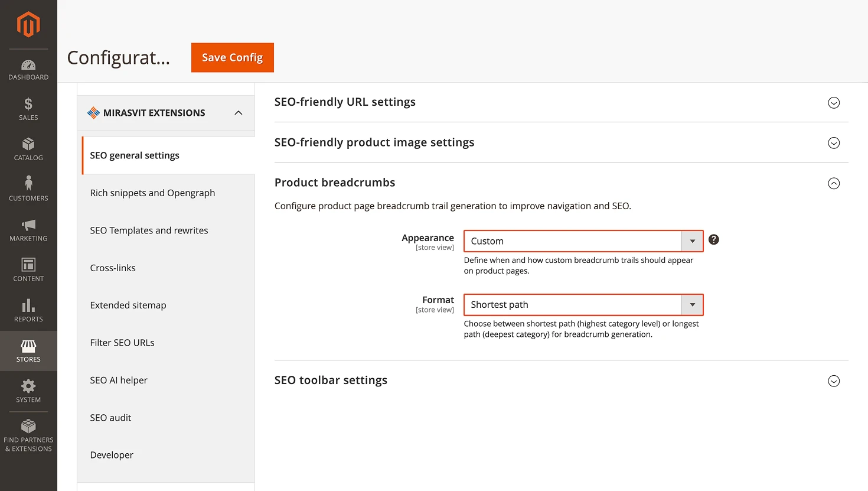This screenshot has width=868, height=491.
Task: Select Rich snippets and Opengraph
Action: point(152,193)
